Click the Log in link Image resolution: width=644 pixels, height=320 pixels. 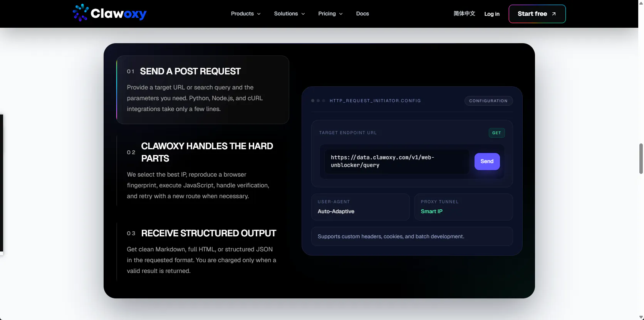[x=492, y=14]
